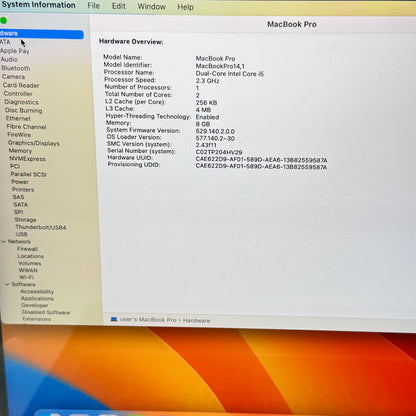Click the Processor Name value Dual-Core Intel Core i5
Viewport: 416px width, 416px height.
(230, 74)
